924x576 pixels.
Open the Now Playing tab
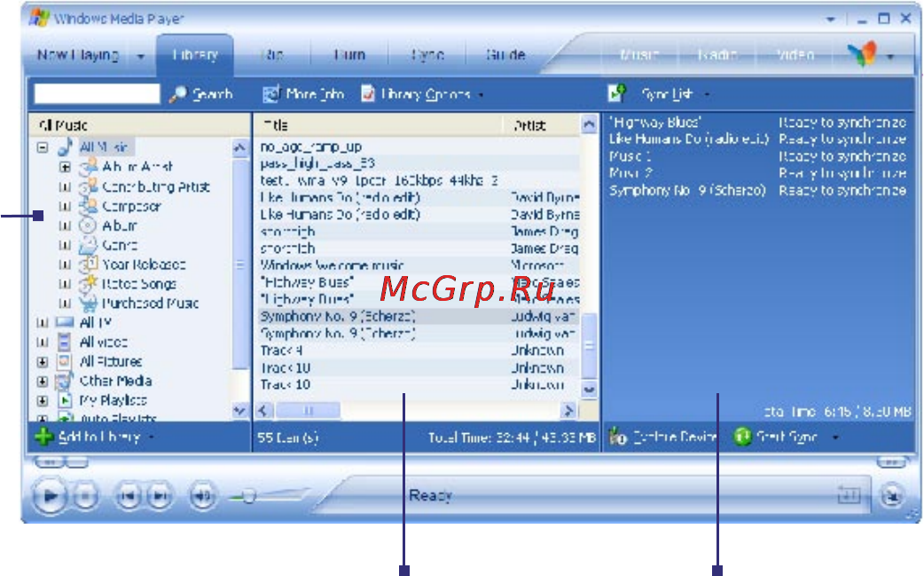(x=78, y=55)
